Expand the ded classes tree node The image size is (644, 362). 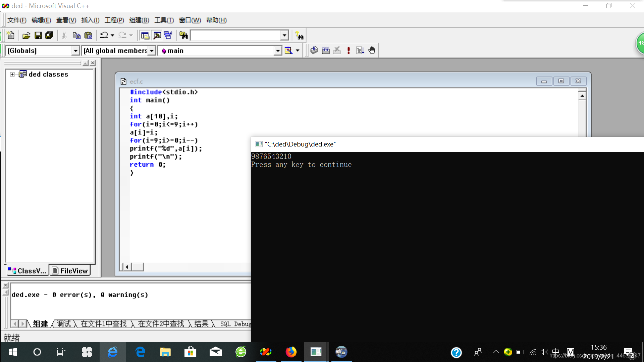point(12,74)
